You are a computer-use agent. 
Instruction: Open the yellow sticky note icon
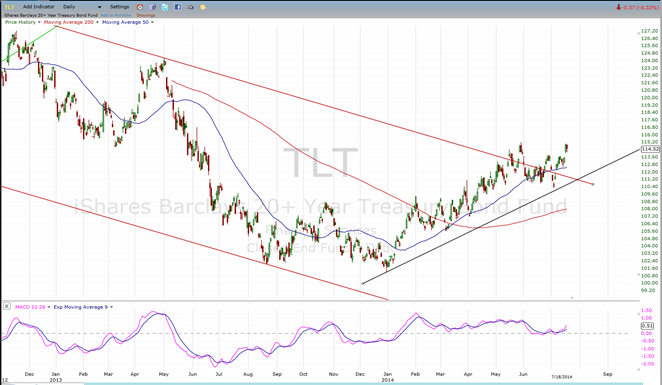click(x=203, y=7)
